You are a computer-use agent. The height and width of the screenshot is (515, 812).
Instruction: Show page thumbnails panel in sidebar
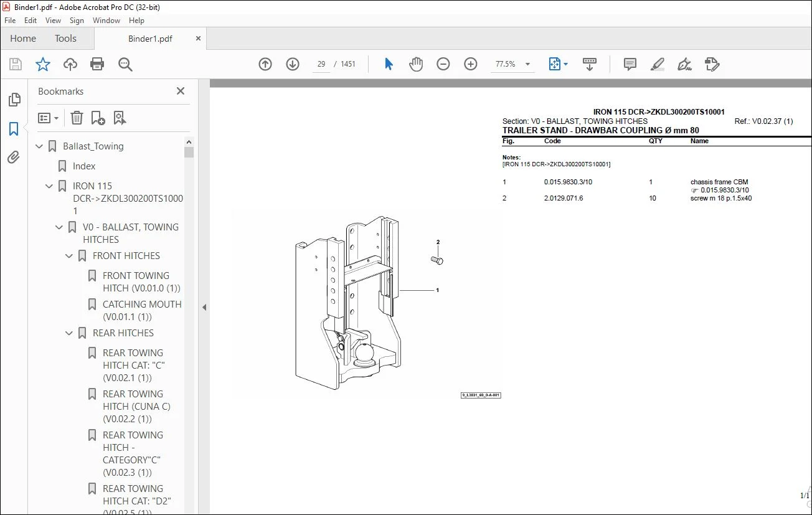point(14,100)
